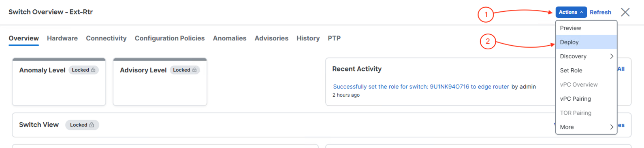This screenshot has height=148, width=644.
Task: Go to Configuration Policies tab
Action: pos(170,38)
